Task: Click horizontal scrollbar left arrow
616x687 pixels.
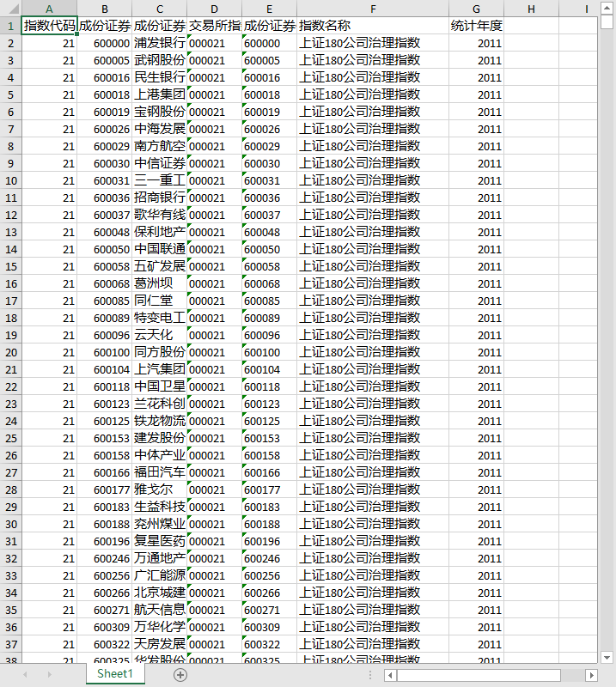Action: tap(390, 675)
